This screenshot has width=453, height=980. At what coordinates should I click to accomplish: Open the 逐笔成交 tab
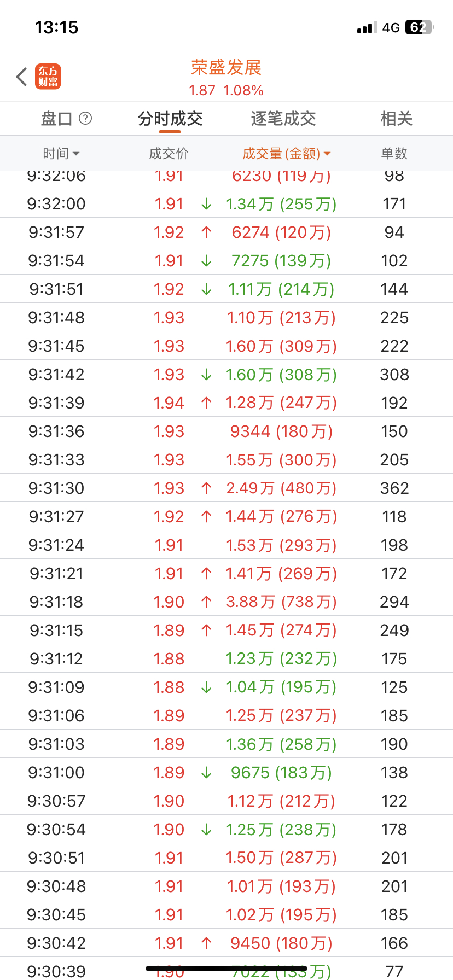tap(283, 119)
